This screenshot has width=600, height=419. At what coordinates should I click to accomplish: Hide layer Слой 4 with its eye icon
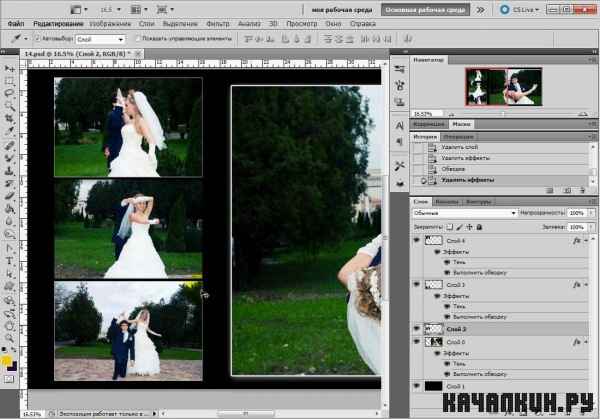coord(417,240)
